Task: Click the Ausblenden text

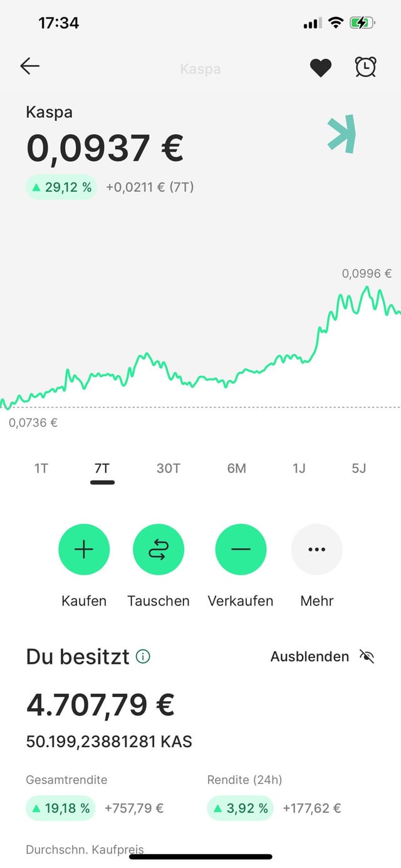Action: (x=310, y=657)
